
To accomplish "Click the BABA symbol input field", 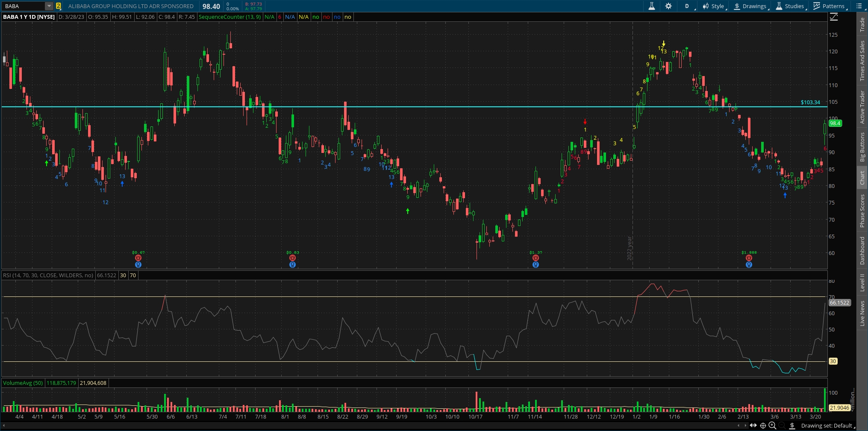I will click(x=24, y=6).
